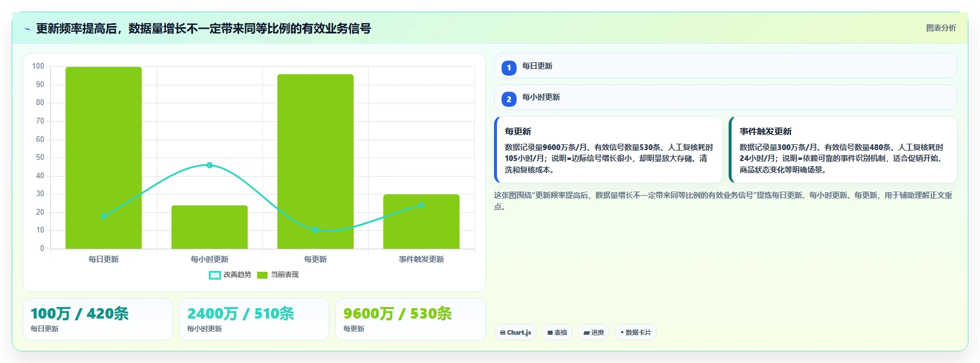The width and height of the screenshot is (980, 363).
Task: Click the 100 y-axis tick label
Action: pyautogui.click(x=38, y=66)
